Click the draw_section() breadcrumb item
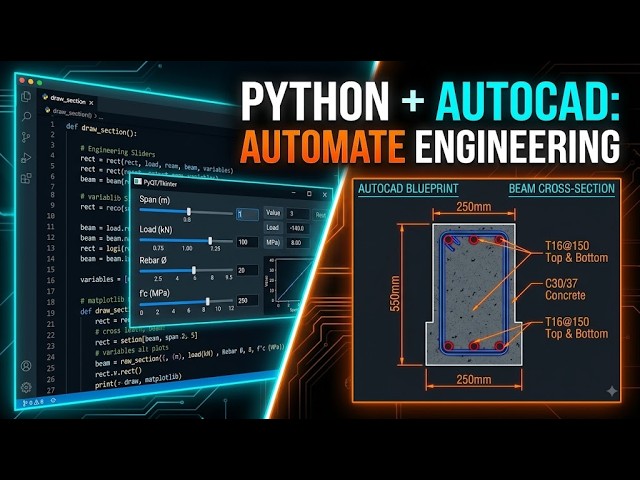The image size is (640, 480). click(x=71, y=113)
